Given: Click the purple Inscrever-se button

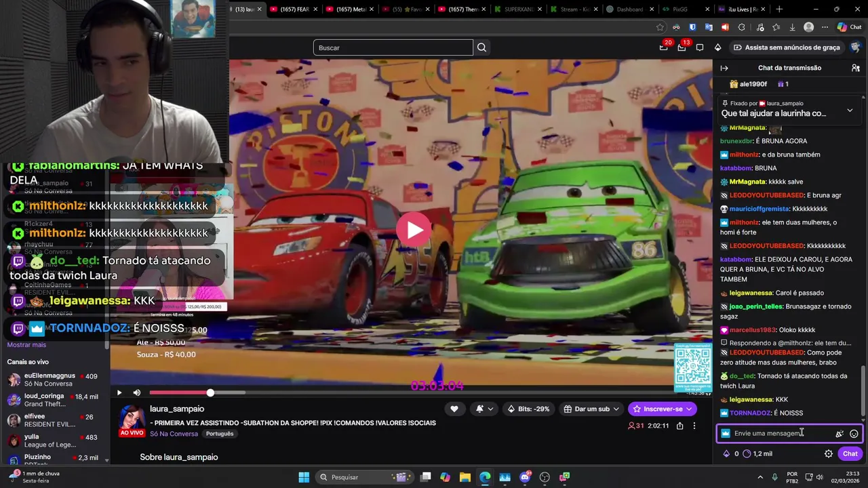Looking at the screenshot, I should point(662,409).
